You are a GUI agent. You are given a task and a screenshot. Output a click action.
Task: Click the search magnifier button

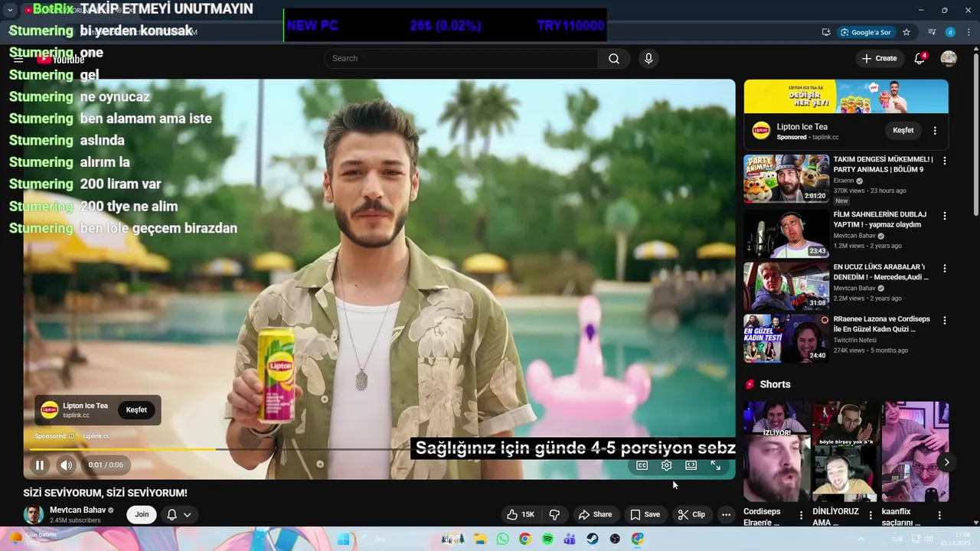click(614, 59)
